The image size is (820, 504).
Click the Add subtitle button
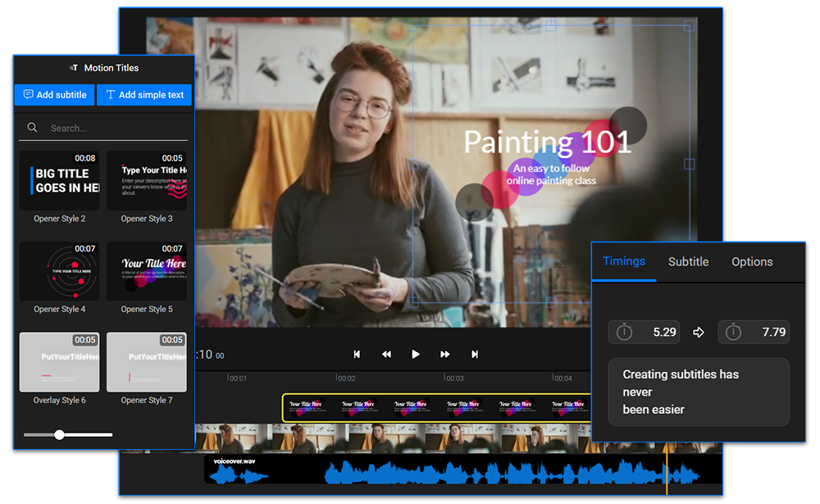tap(54, 94)
